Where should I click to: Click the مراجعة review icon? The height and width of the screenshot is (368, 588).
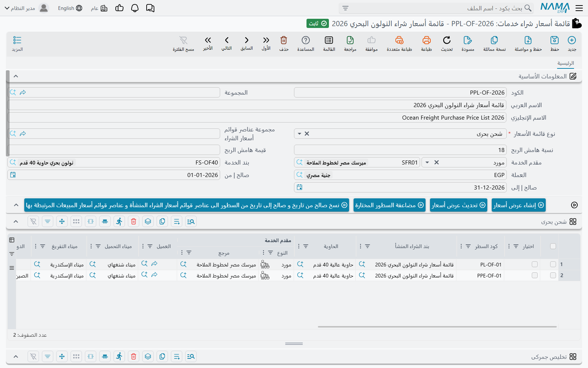(x=350, y=43)
